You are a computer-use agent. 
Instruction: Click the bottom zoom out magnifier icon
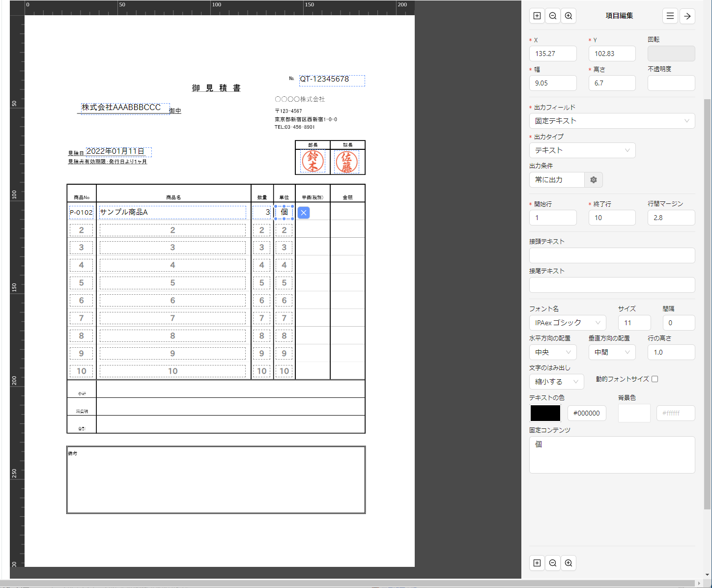click(x=553, y=563)
